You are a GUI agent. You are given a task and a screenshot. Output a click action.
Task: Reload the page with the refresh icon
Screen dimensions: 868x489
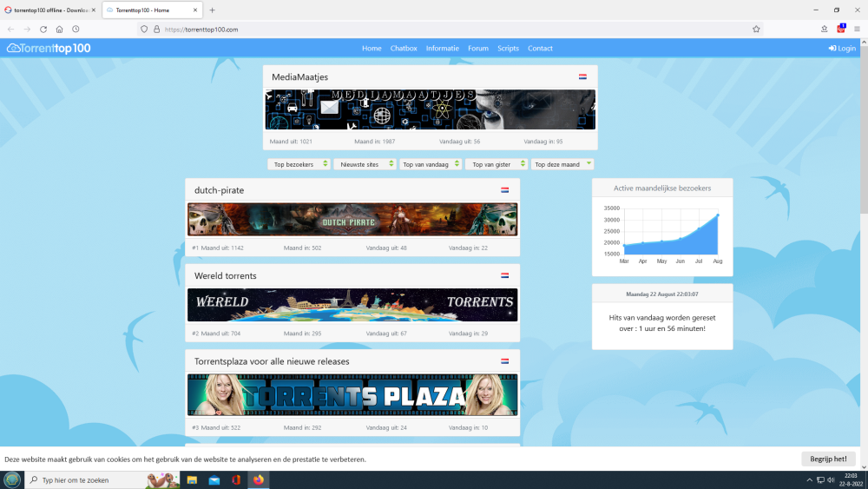[x=43, y=29]
